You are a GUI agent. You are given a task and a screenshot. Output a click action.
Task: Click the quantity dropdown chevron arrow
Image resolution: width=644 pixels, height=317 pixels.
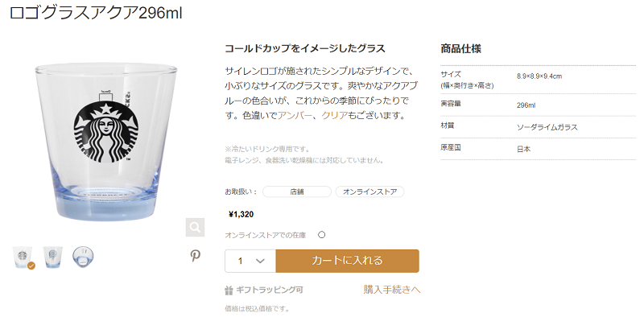[x=259, y=261]
